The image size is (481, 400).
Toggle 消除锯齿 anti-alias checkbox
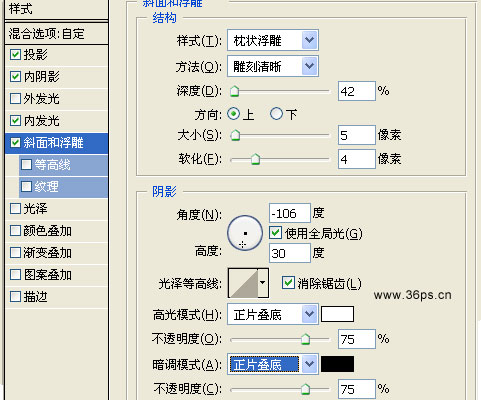pos(288,283)
